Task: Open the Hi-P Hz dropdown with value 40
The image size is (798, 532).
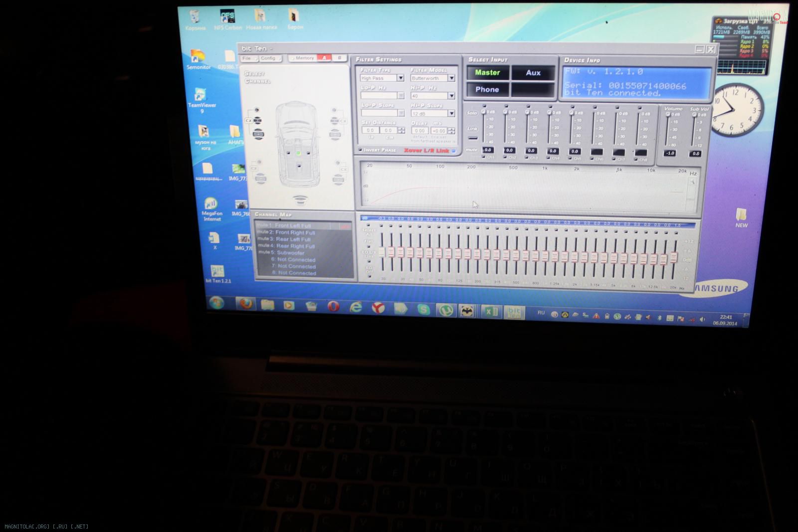Action: (x=432, y=96)
